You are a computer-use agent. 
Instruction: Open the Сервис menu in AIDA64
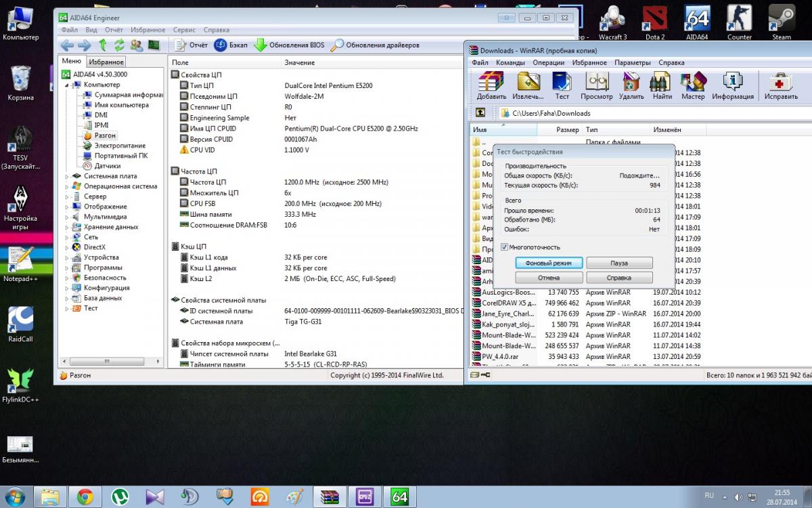coord(184,30)
